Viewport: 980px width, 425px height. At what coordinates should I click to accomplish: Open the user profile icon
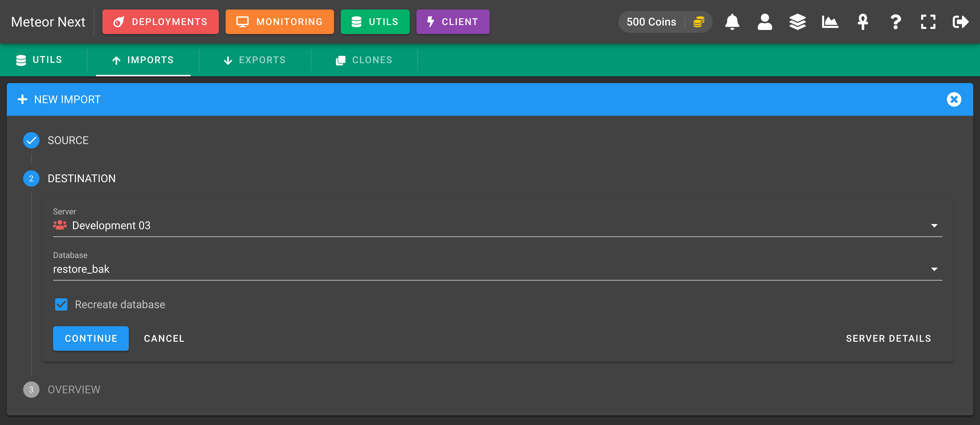[x=765, y=22]
